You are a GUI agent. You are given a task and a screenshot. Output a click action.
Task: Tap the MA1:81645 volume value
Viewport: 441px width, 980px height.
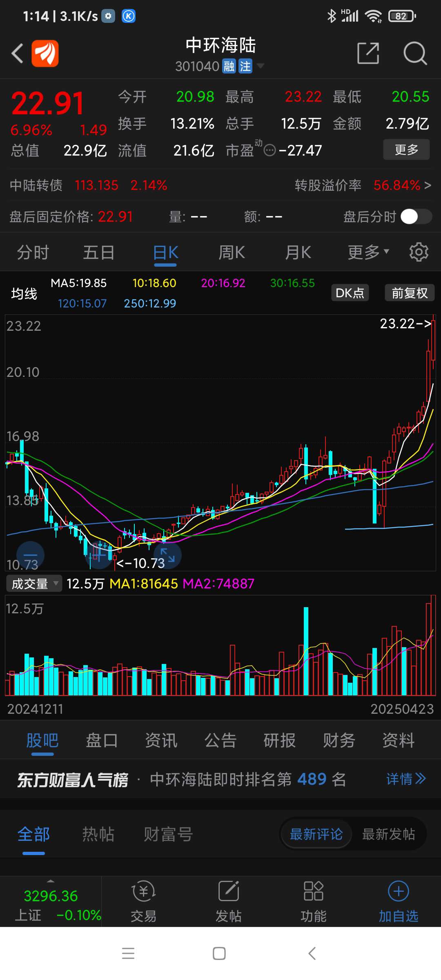coord(144,584)
